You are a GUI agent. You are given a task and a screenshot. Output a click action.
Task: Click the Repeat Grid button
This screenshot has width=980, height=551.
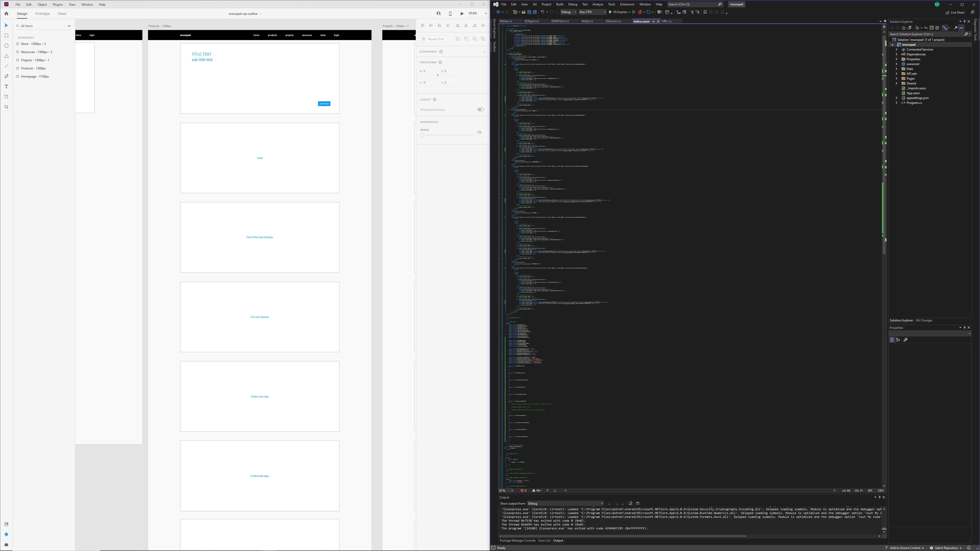(x=433, y=39)
